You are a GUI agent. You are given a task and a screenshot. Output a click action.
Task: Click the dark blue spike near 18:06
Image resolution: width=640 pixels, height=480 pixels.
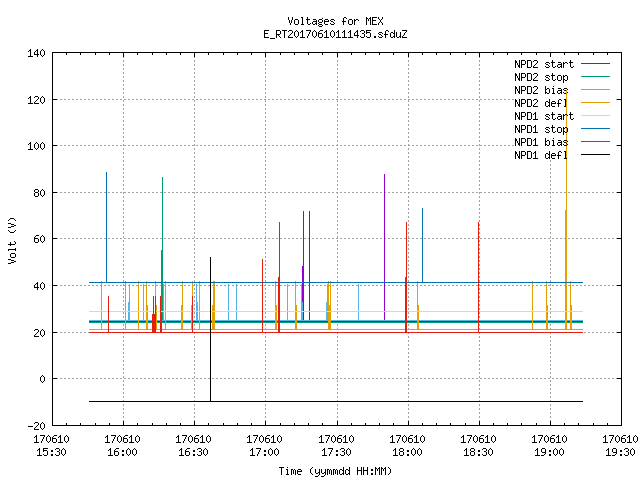[422, 245]
